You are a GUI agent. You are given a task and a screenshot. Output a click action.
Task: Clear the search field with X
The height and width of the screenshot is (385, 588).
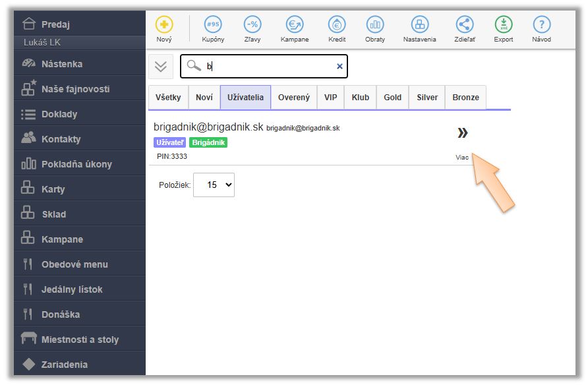tap(339, 67)
